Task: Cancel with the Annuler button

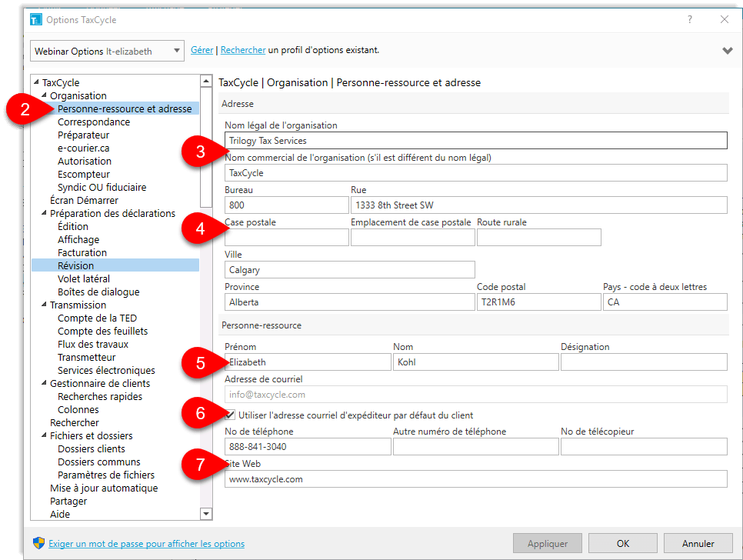Action: tap(698, 543)
